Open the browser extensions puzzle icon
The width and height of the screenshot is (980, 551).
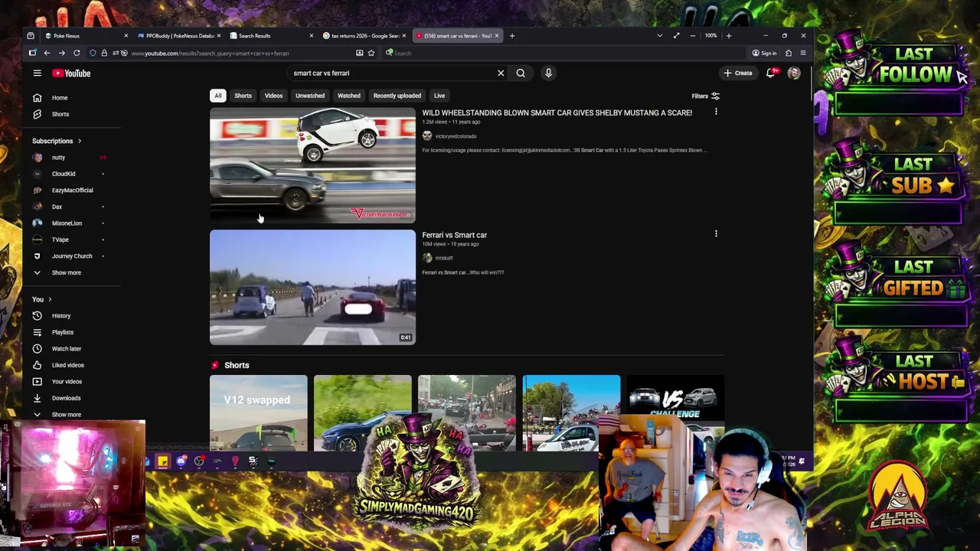(789, 53)
